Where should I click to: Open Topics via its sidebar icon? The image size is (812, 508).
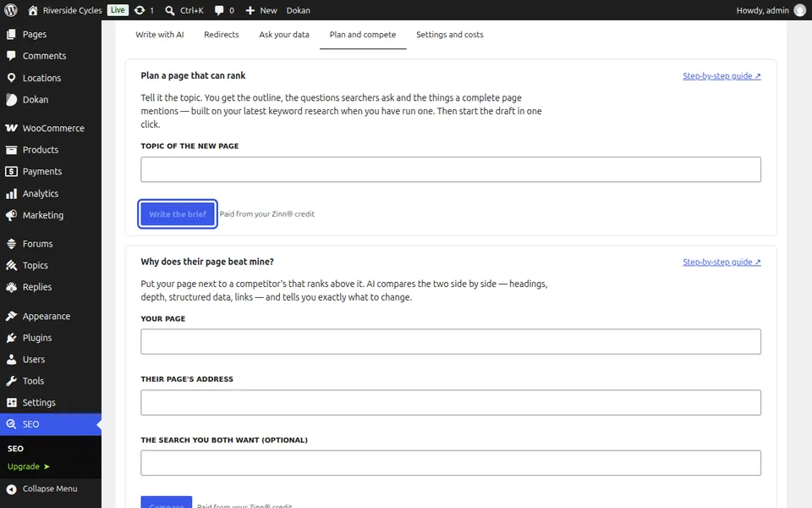pos(11,265)
